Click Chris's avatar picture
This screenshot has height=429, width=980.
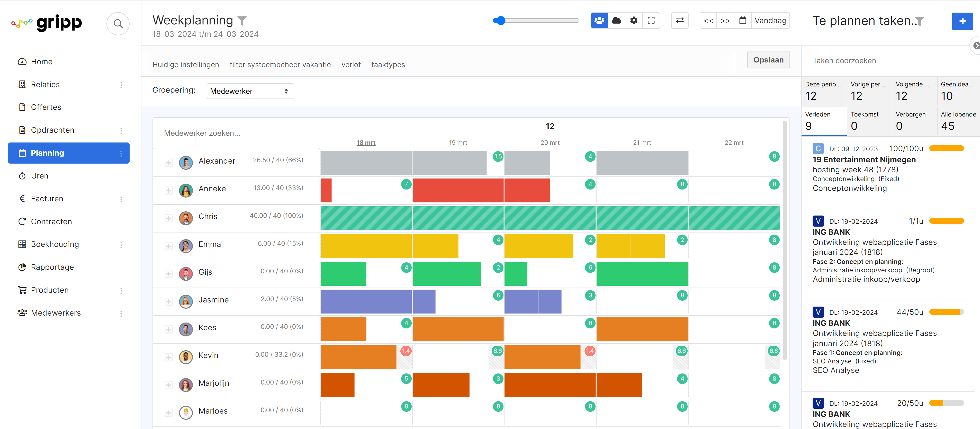coord(186,218)
